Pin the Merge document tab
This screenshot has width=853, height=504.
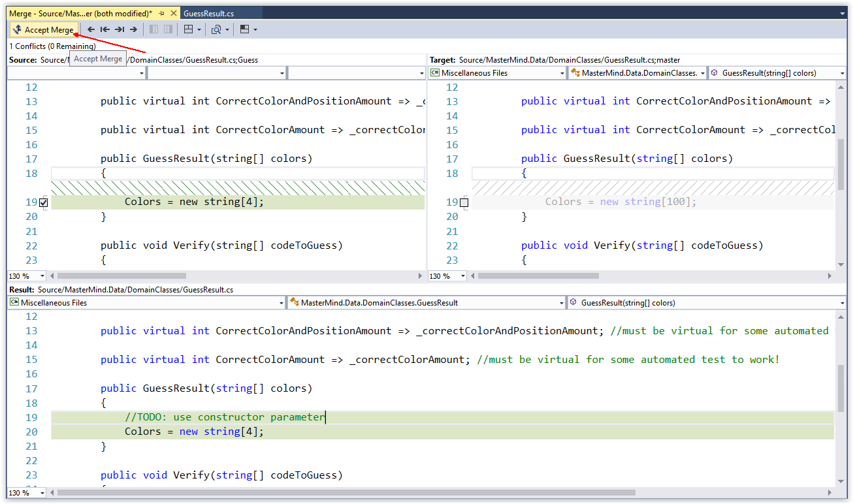(x=162, y=13)
